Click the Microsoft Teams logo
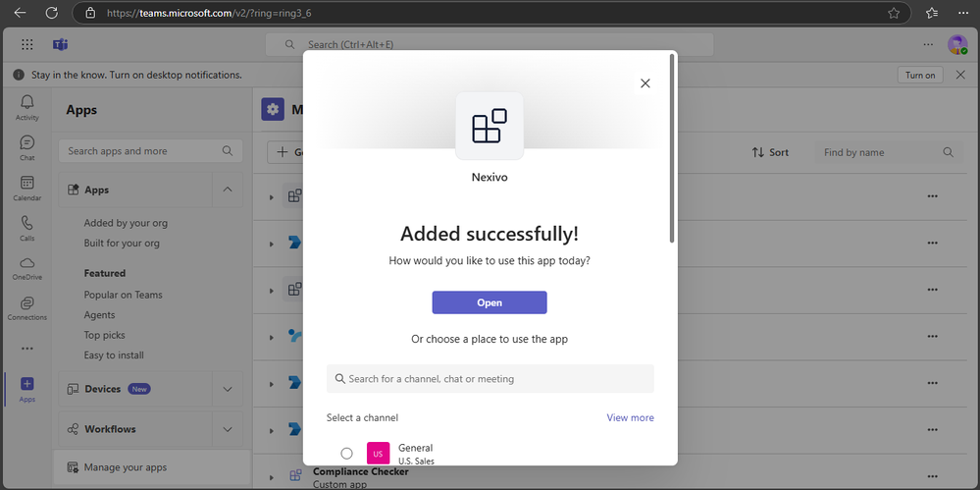The image size is (980, 490). click(x=61, y=44)
